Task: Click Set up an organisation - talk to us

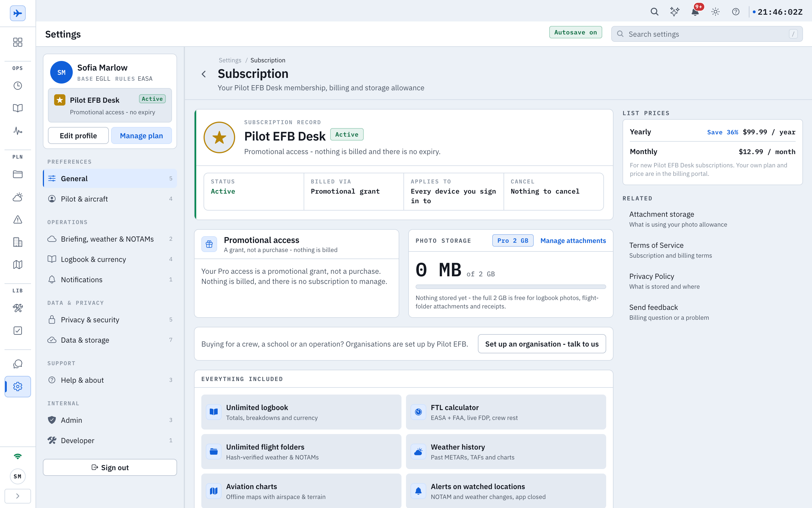Action: 542,344
